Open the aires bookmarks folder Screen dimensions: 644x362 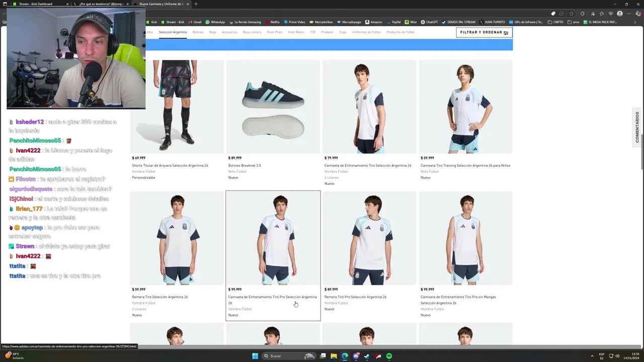coord(574,22)
